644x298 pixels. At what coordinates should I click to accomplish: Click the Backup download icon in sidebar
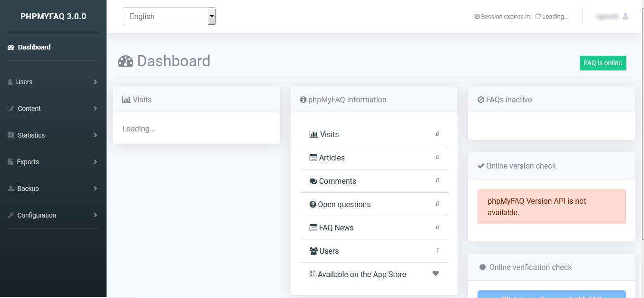tap(11, 189)
